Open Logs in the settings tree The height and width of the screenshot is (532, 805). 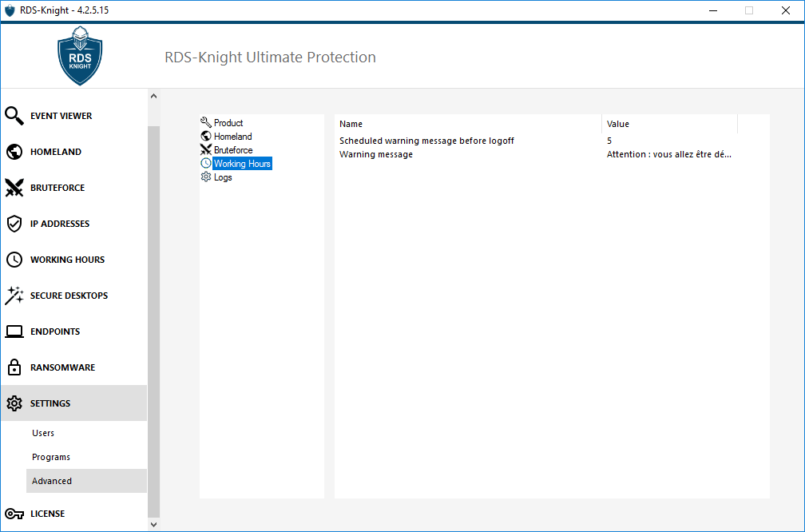[223, 177]
